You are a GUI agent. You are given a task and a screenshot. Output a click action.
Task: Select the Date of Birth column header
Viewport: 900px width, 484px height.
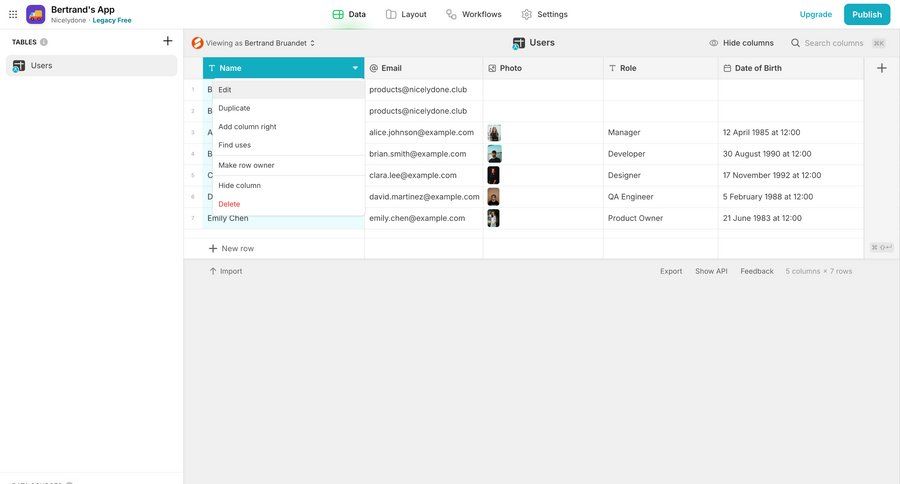click(x=790, y=68)
